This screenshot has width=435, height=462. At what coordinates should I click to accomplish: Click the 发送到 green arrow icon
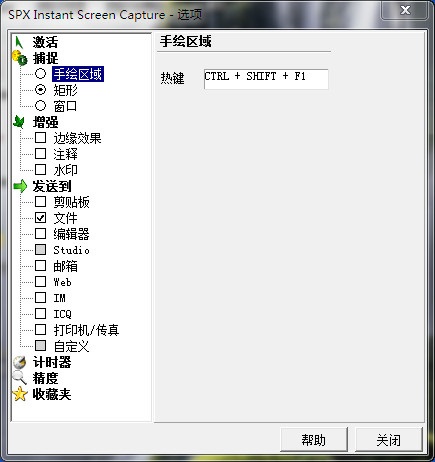coord(20,186)
